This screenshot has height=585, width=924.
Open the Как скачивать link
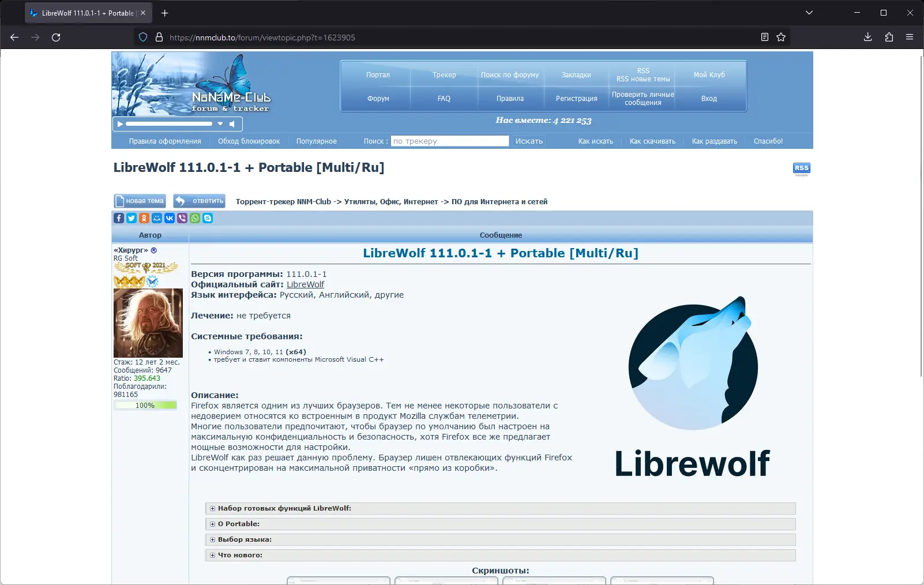(x=652, y=141)
